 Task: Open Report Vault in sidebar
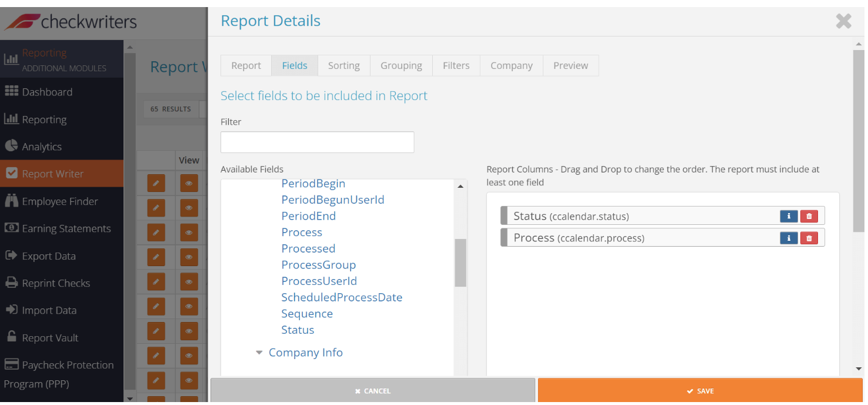(x=50, y=338)
